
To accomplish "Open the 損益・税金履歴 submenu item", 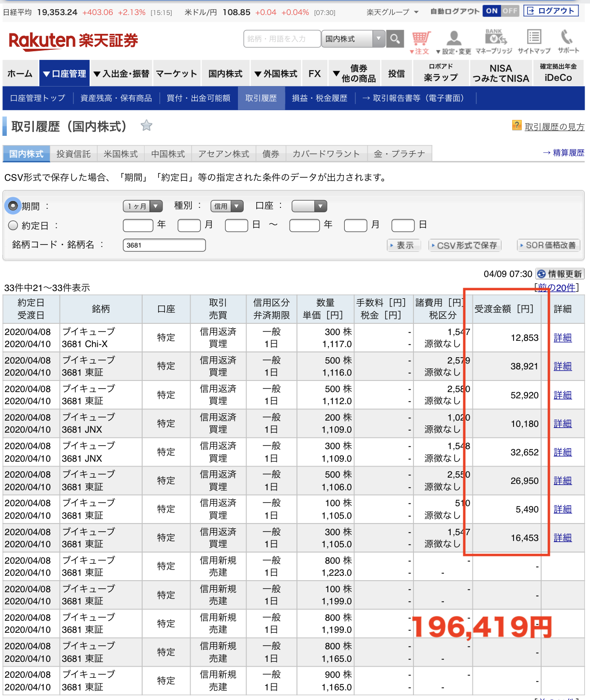I will pos(320,98).
